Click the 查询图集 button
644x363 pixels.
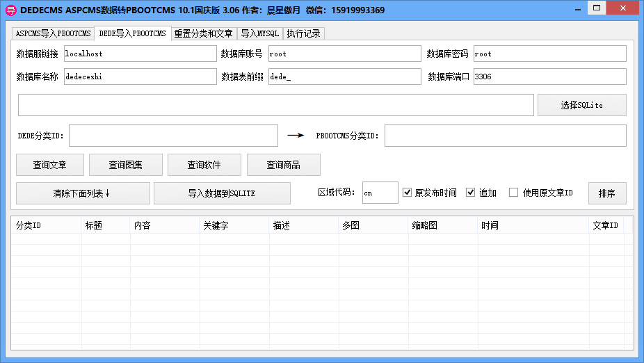coord(125,165)
